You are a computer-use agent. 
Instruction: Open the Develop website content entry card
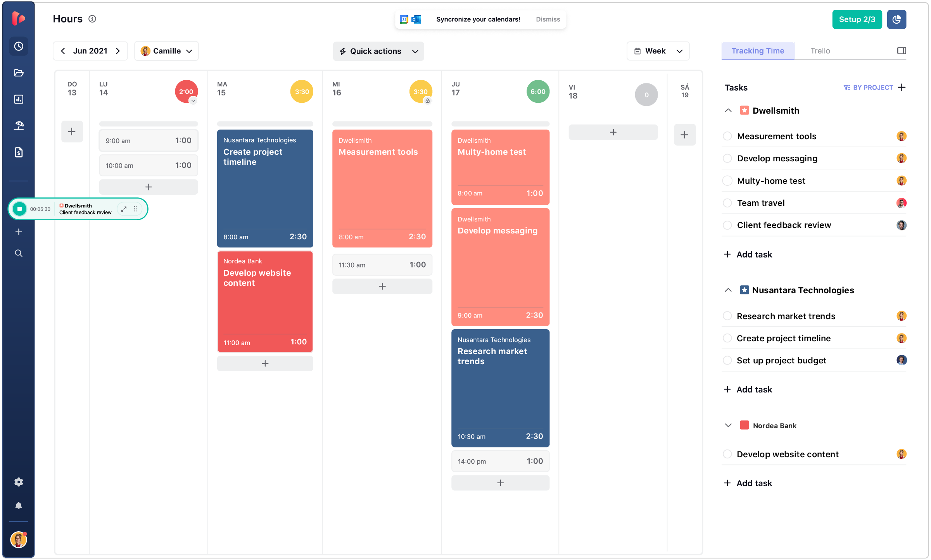[265, 302]
